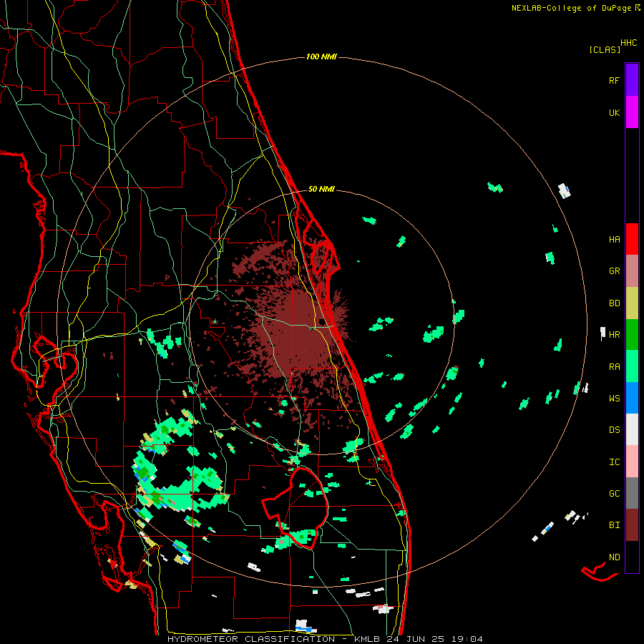The image size is (644, 644).
Task: Click the magenta UK color swatch
Action: [x=632, y=112]
